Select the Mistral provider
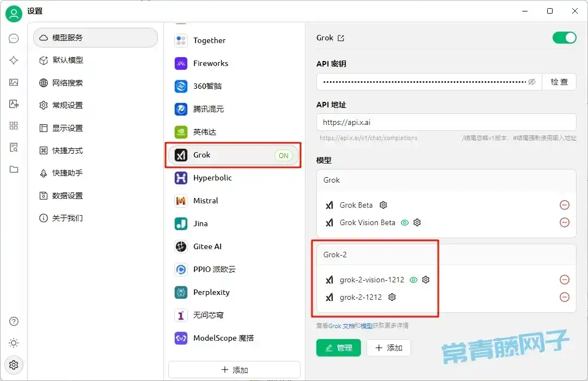Viewport: 588px width, 381px height. tap(234, 201)
